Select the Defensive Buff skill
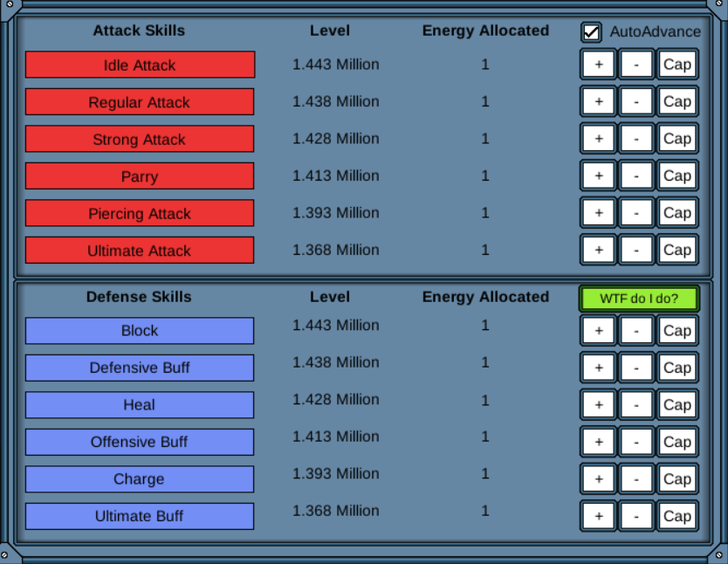728x564 pixels. tap(140, 368)
